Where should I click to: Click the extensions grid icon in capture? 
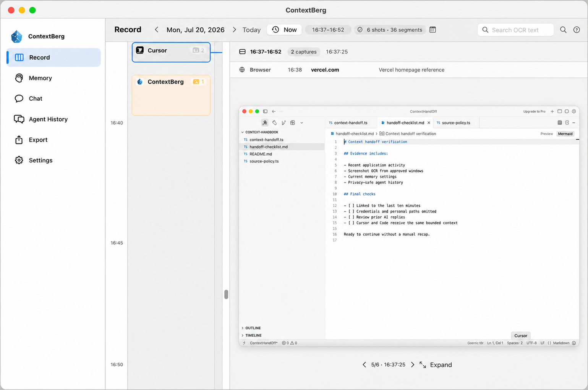point(293,123)
